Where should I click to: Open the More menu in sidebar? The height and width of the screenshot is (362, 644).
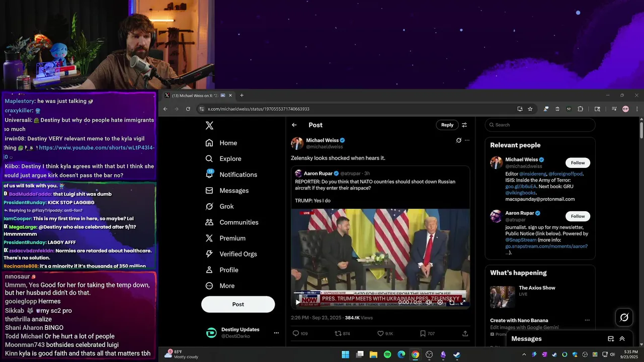point(220,286)
